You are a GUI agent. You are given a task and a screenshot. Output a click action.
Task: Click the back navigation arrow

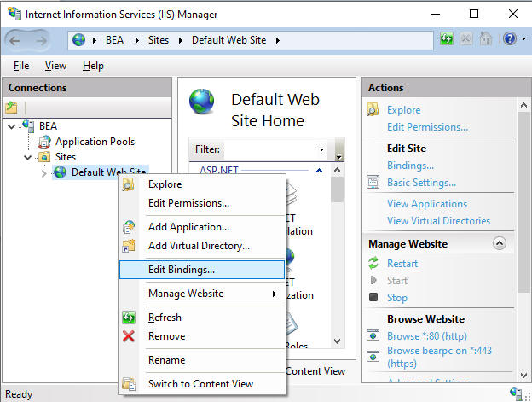(14, 41)
